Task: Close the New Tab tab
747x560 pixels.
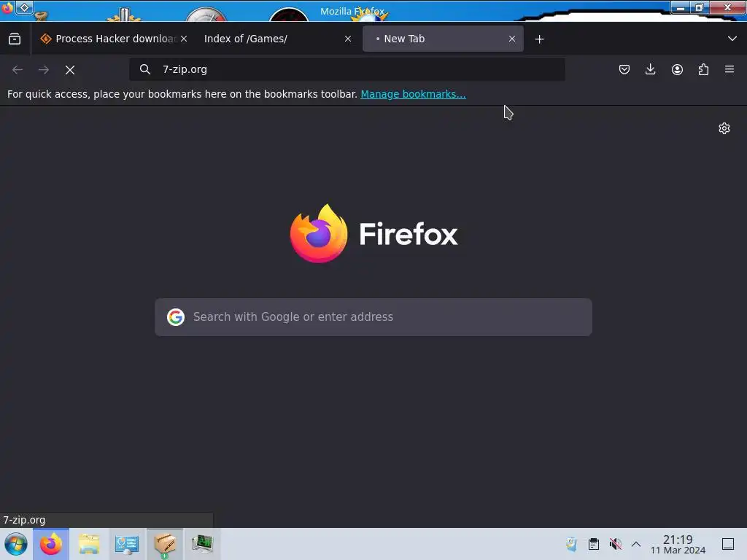Action: click(512, 39)
